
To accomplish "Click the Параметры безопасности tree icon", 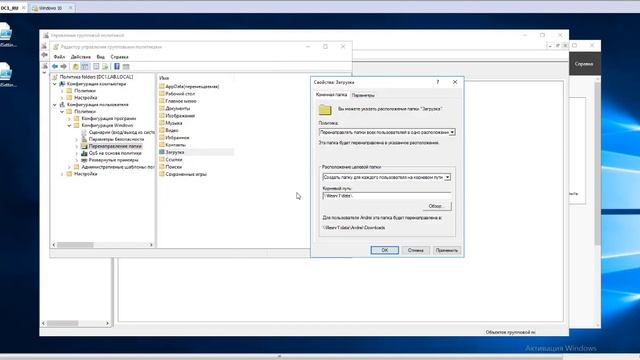I will pyautogui.click(x=84, y=139).
